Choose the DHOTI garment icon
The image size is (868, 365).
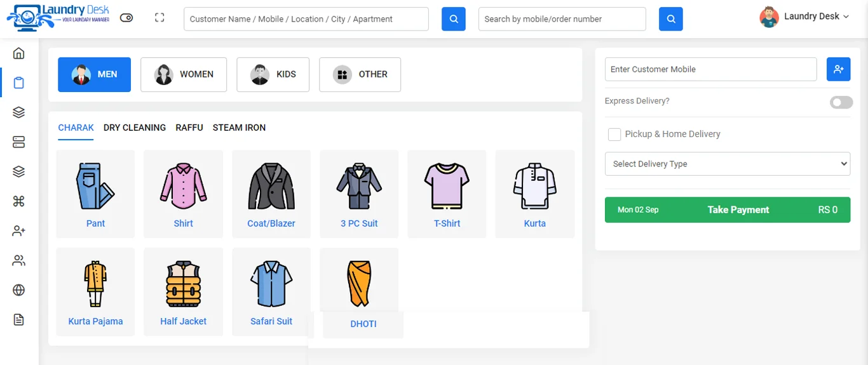[360, 284]
